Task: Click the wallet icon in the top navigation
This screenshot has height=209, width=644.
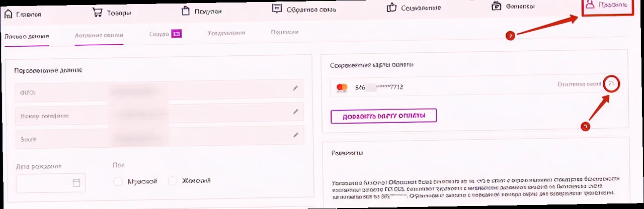Action: pos(496,6)
